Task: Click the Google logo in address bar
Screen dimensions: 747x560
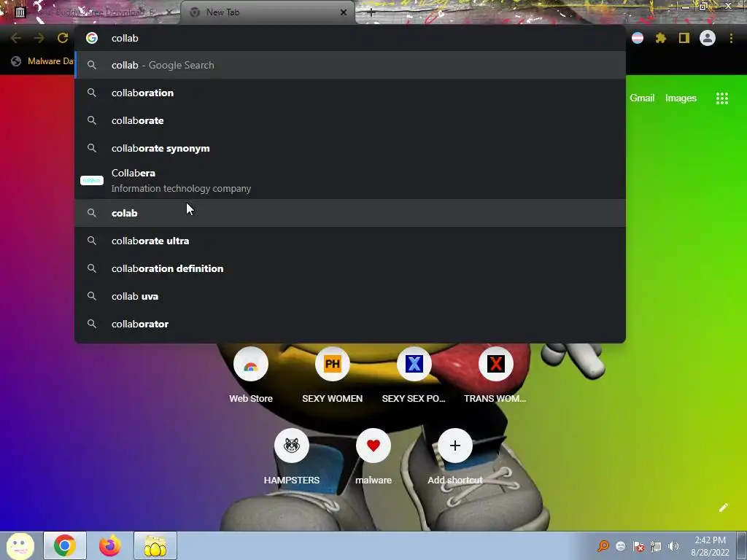Action: point(92,38)
